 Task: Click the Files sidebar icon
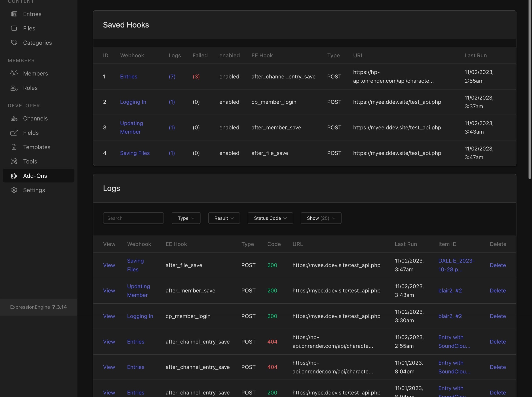14,28
